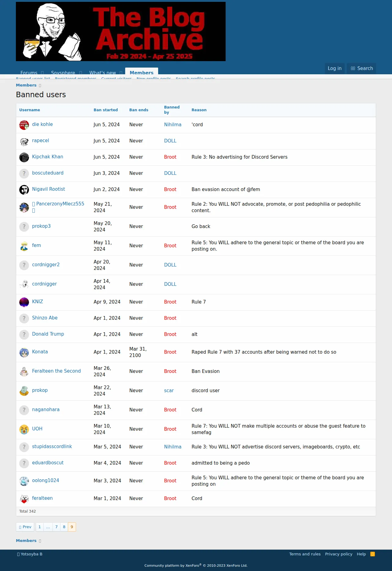
Task: Go to page 8 of results
Action: (64, 527)
